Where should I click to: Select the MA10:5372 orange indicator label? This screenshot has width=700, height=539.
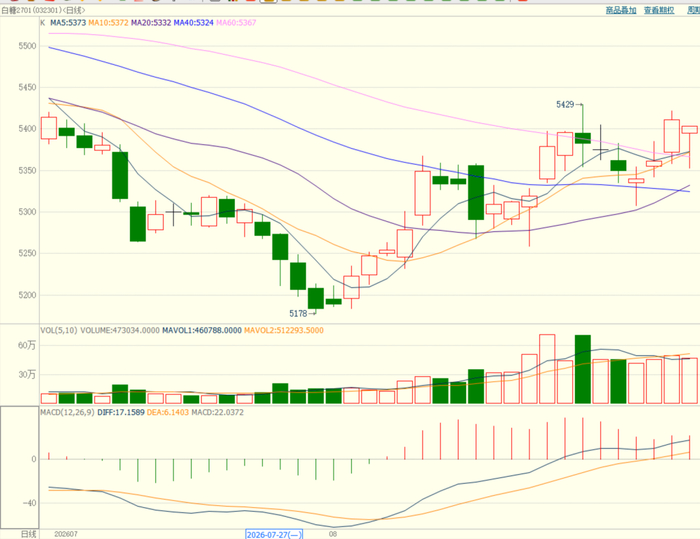pos(108,23)
